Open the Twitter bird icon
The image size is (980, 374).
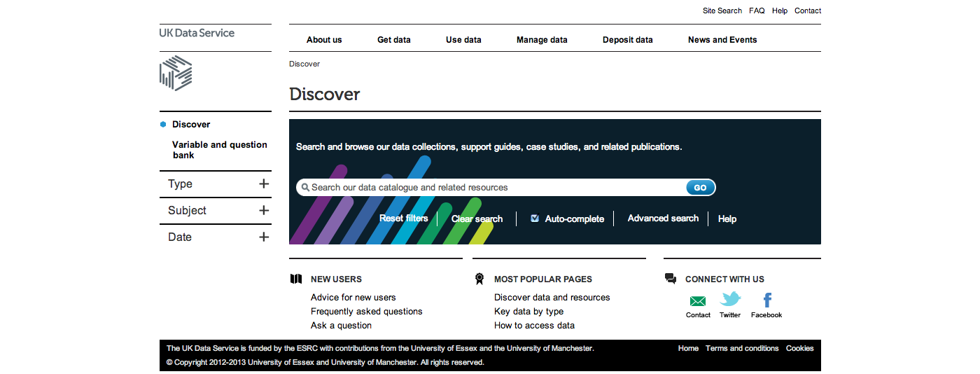pos(730,300)
